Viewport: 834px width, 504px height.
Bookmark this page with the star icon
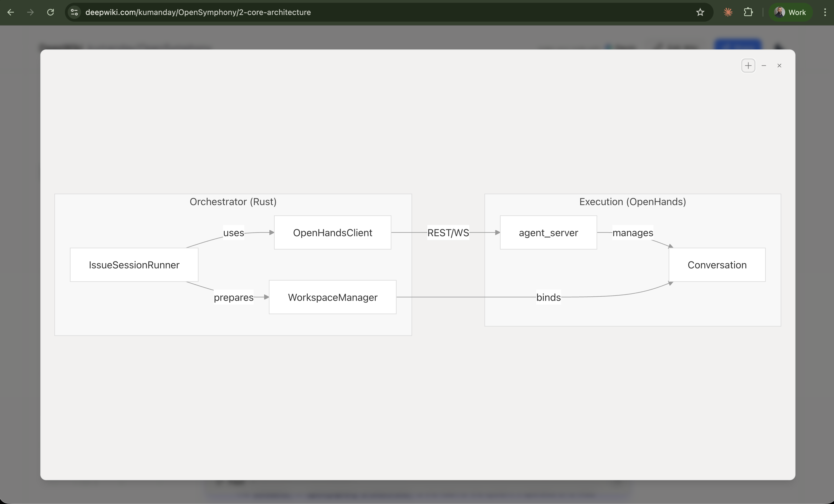point(700,12)
